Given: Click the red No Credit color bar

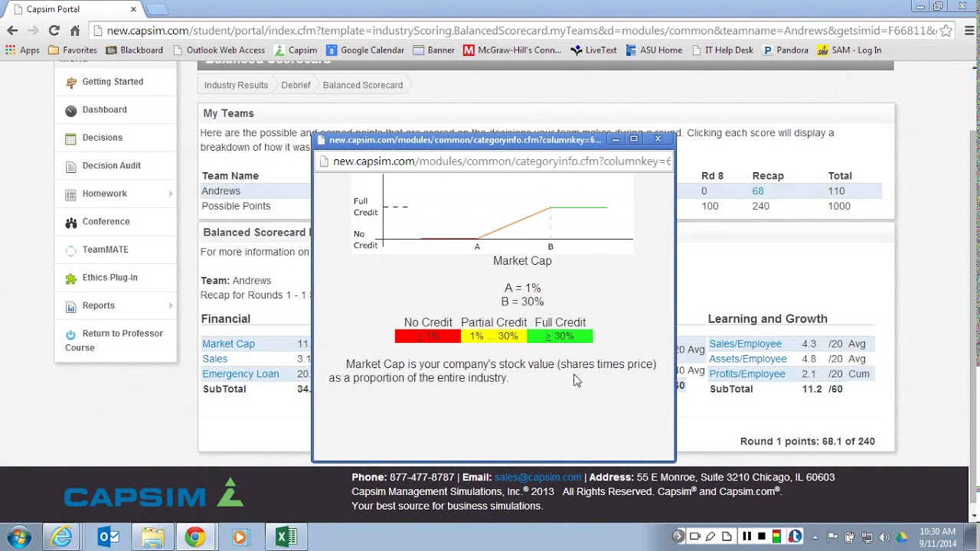Looking at the screenshot, I should coord(428,336).
